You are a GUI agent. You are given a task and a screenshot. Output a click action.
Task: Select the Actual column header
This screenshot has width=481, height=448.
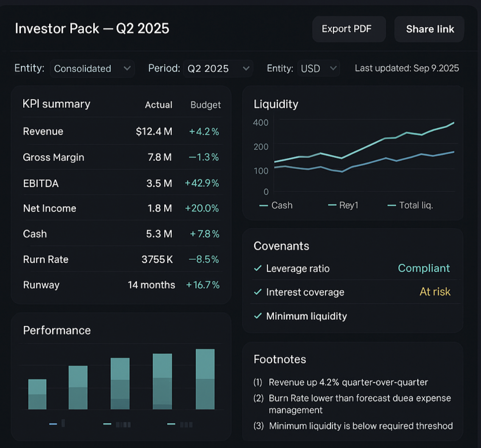point(159,105)
